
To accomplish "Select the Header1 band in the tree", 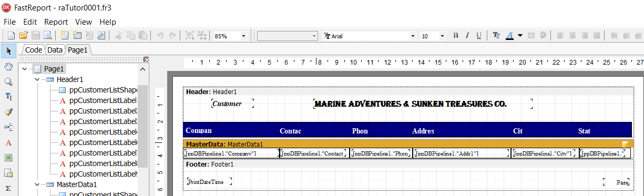I will 70,79.
